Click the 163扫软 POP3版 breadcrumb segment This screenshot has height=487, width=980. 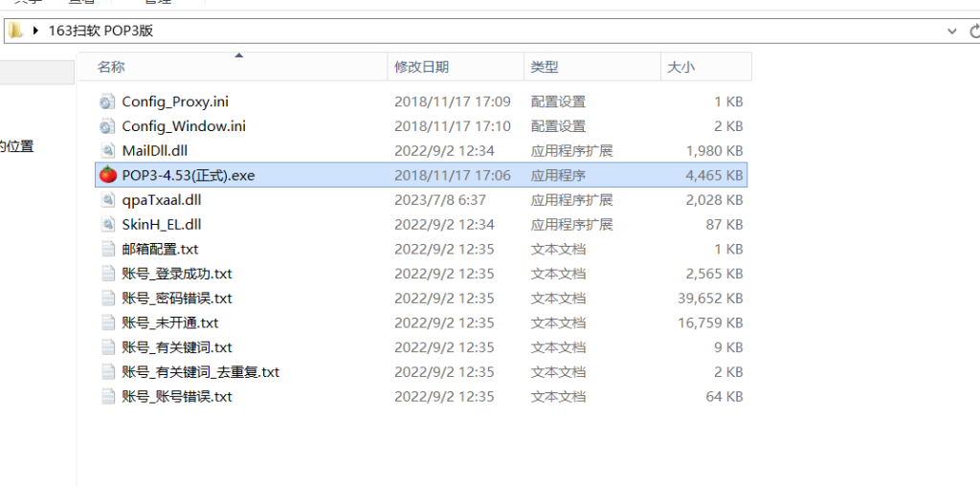100,31
